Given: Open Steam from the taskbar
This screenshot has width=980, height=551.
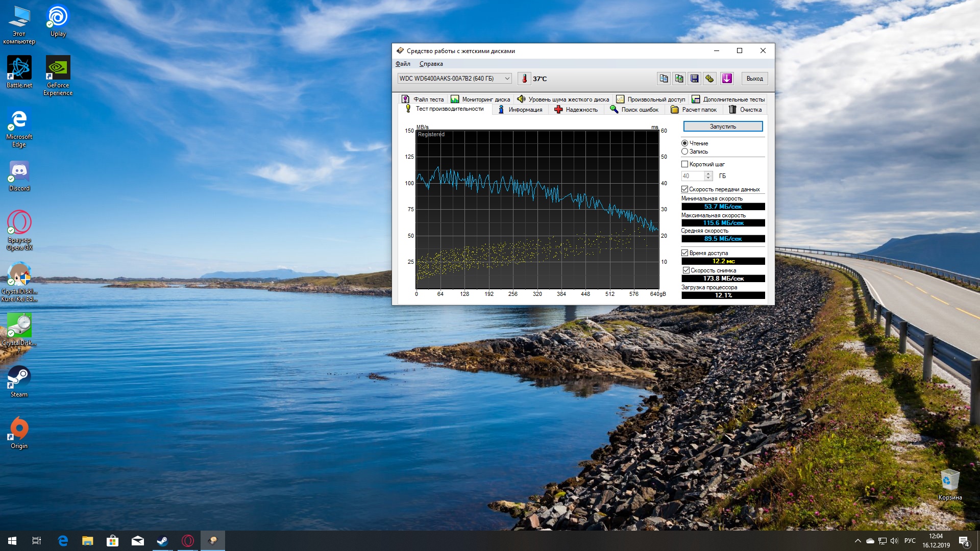Looking at the screenshot, I should coord(162,541).
